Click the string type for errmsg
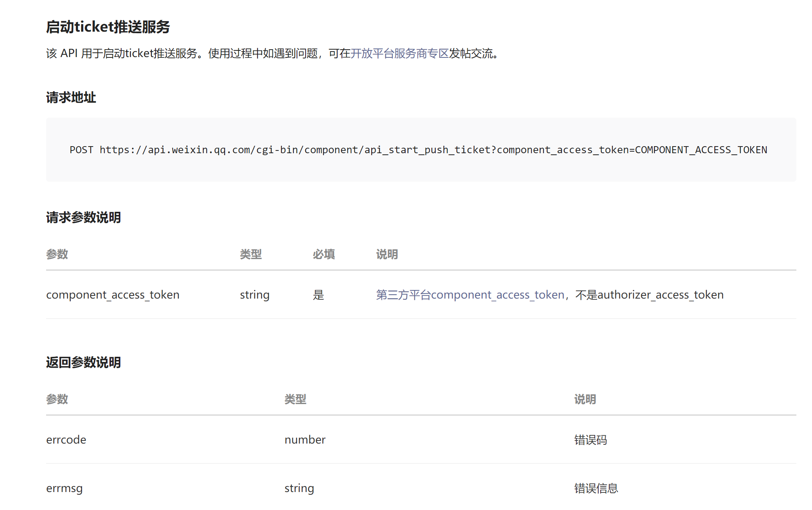 299,488
